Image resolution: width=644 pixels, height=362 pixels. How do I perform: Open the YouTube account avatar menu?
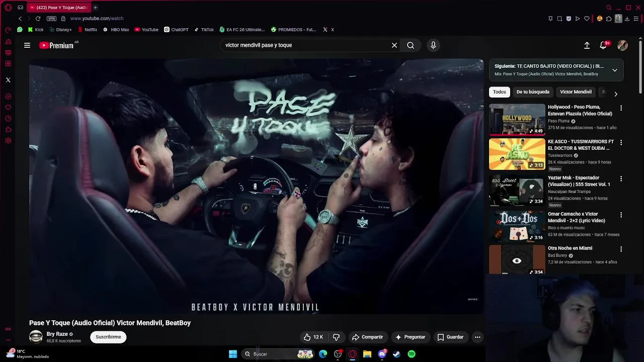click(622, 45)
